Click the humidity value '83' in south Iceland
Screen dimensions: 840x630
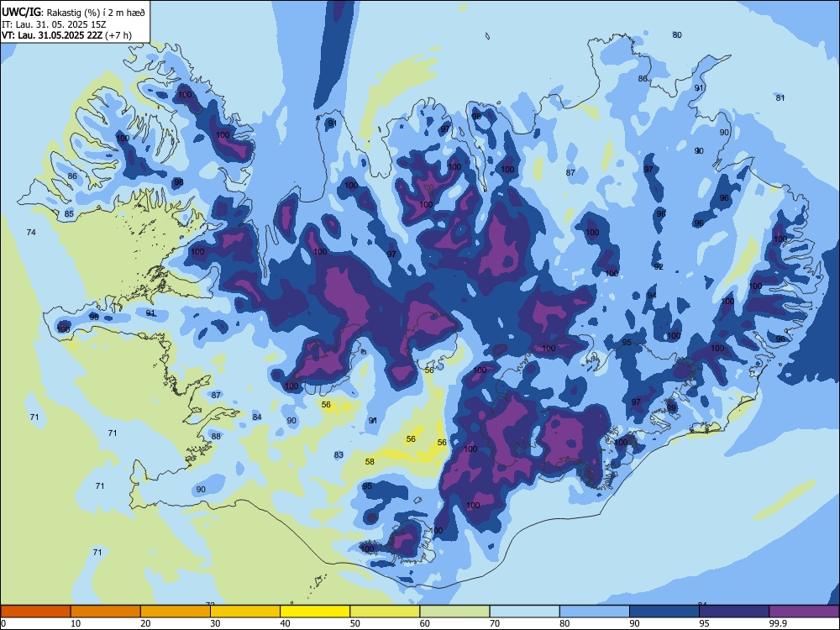339,454
